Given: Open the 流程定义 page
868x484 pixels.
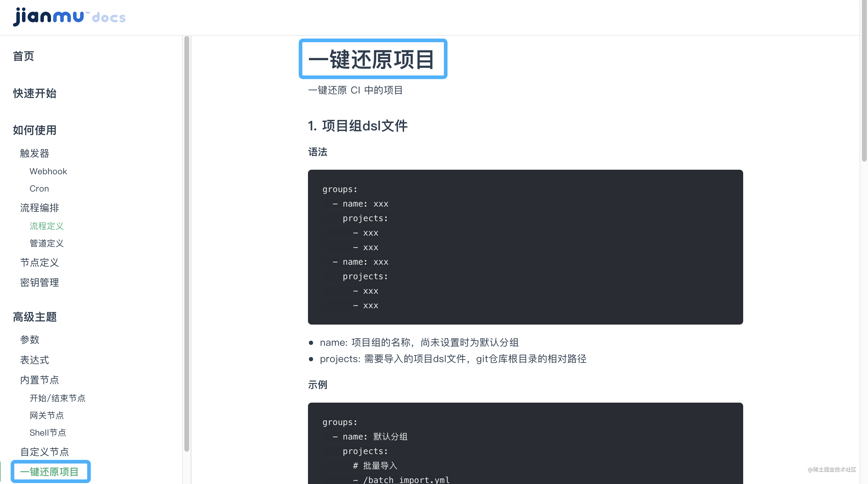Looking at the screenshot, I should (47, 226).
